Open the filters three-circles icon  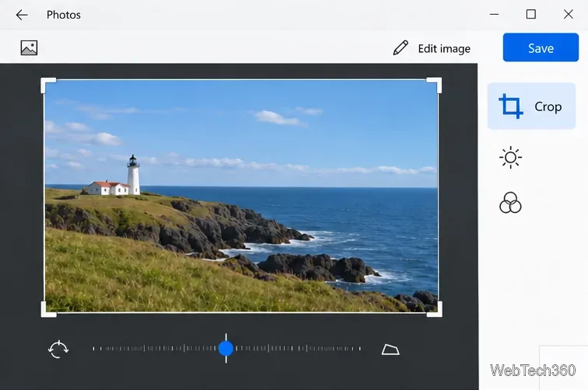click(510, 203)
